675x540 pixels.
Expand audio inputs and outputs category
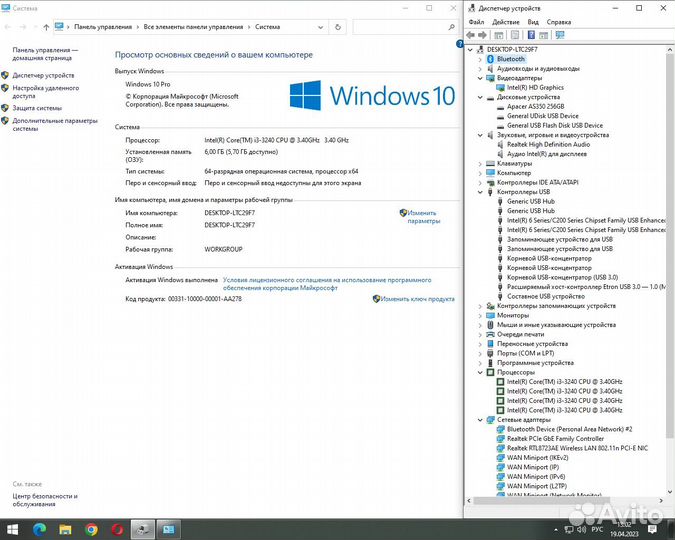(480, 68)
